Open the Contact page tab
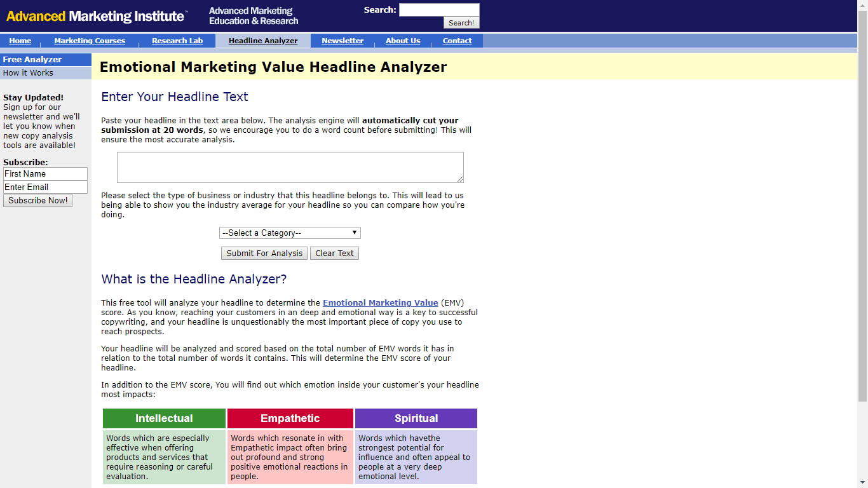 457,41
